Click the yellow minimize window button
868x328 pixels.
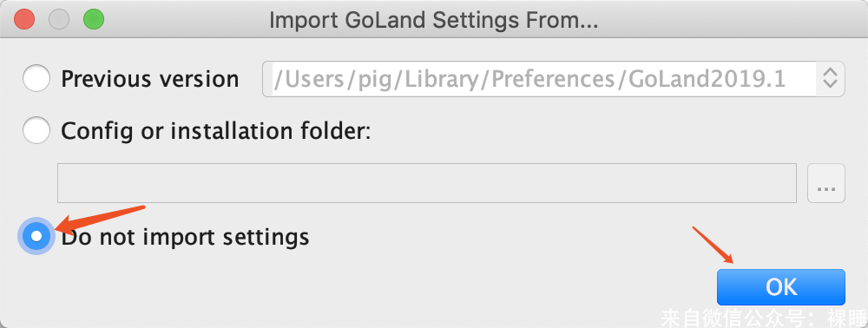point(59,20)
